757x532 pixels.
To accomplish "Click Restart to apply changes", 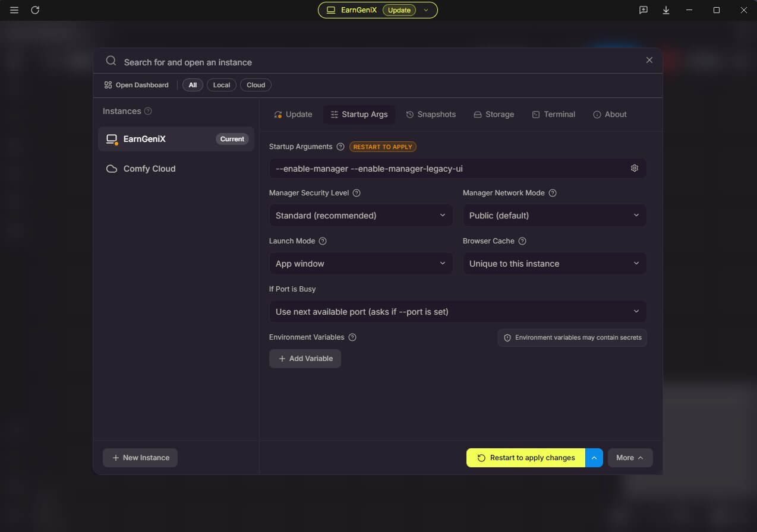I will (526, 458).
